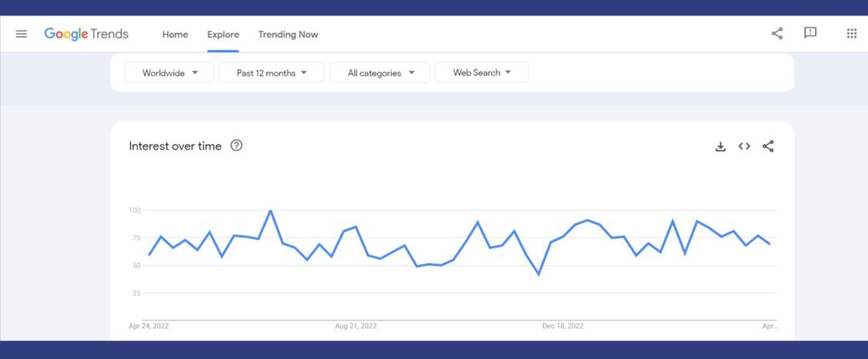The image size is (868, 359).
Task: Click the Apr 24, 2022 axis label
Action: tap(149, 327)
